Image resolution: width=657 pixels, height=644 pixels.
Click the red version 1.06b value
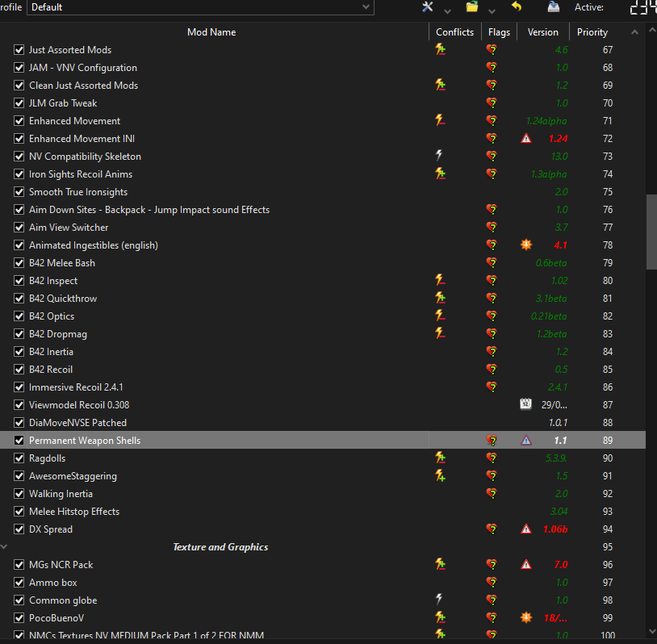coord(555,529)
